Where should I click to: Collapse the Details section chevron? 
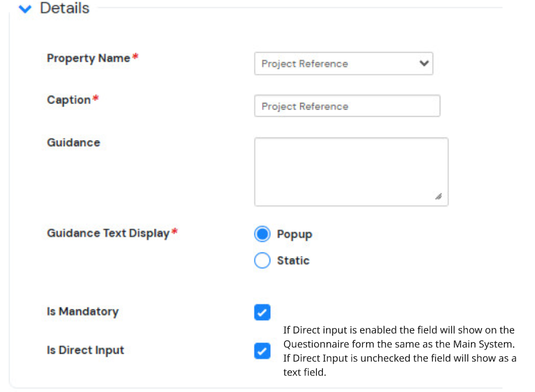(x=25, y=8)
